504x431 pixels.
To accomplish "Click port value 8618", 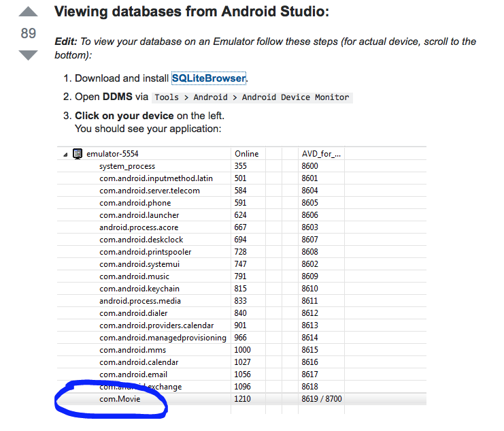I will (x=309, y=387).
